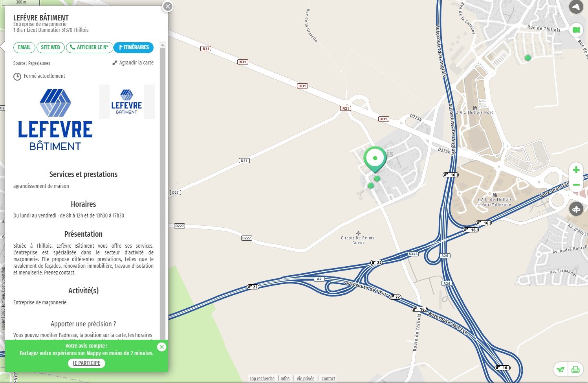The height and width of the screenshot is (383, 588).
Task: Zoom out with the minus button
Action: (x=576, y=185)
